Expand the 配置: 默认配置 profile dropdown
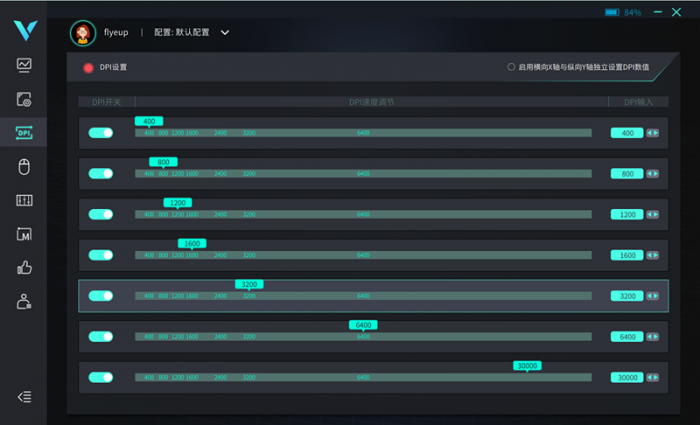The height and width of the screenshot is (425, 700). click(225, 32)
